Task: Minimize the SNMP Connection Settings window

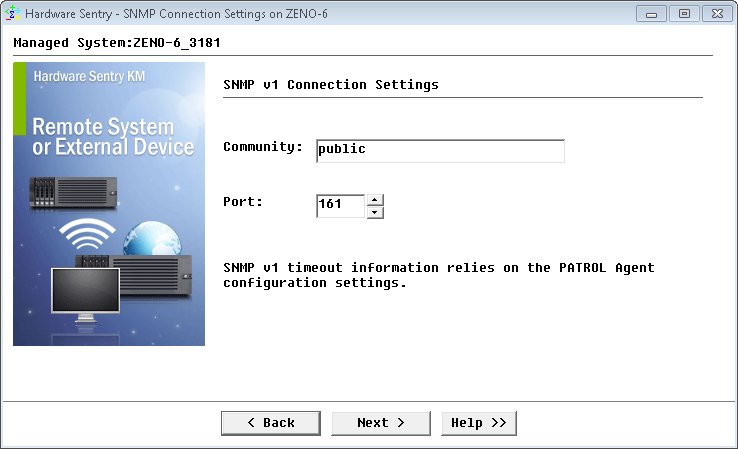Action: point(653,14)
